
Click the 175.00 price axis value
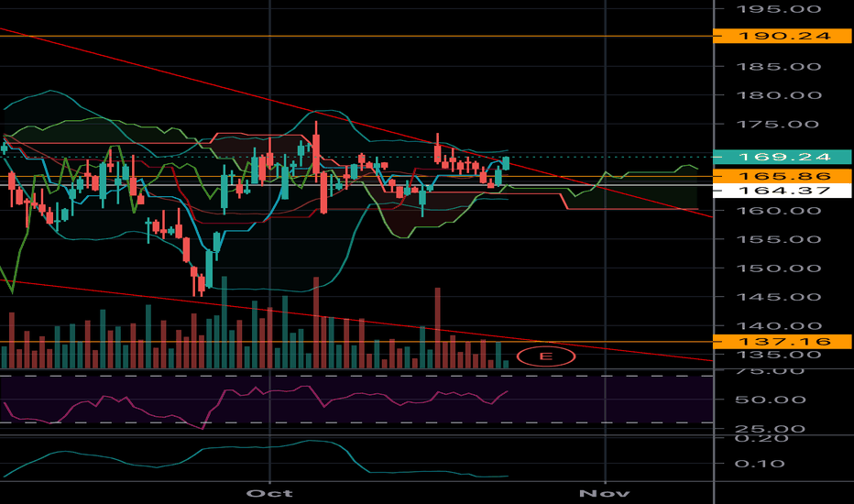point(778,125)
